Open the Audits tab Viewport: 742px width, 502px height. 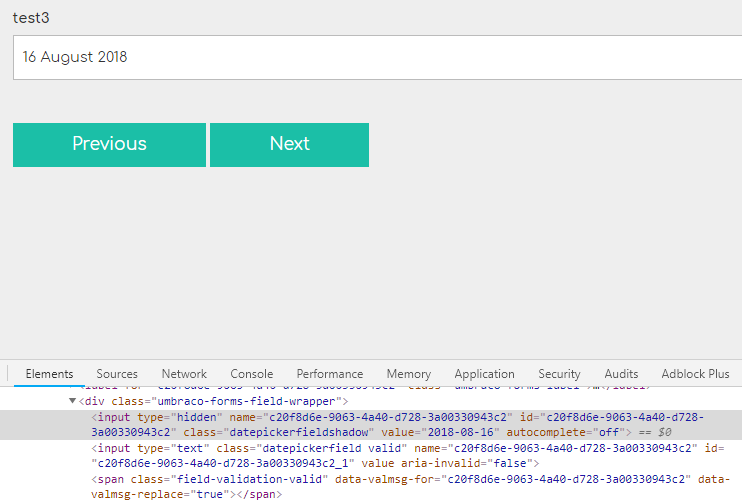(621, 374)
